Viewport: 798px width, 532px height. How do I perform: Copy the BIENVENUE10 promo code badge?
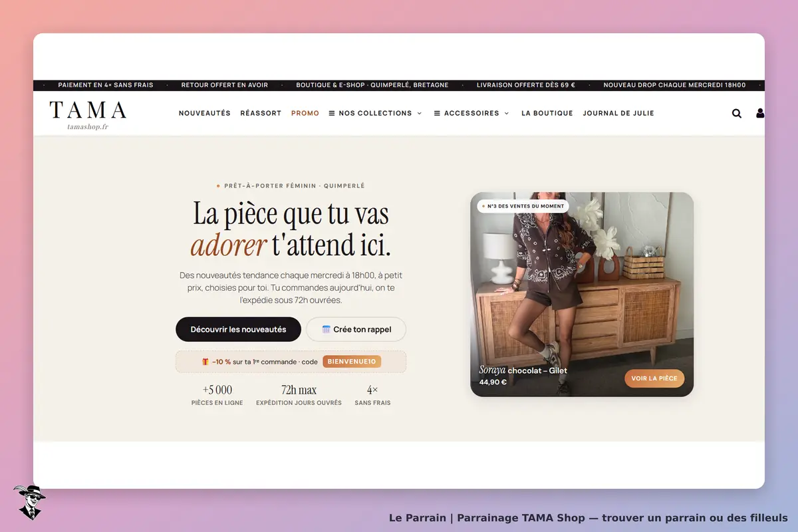click(x=352, y=362)
